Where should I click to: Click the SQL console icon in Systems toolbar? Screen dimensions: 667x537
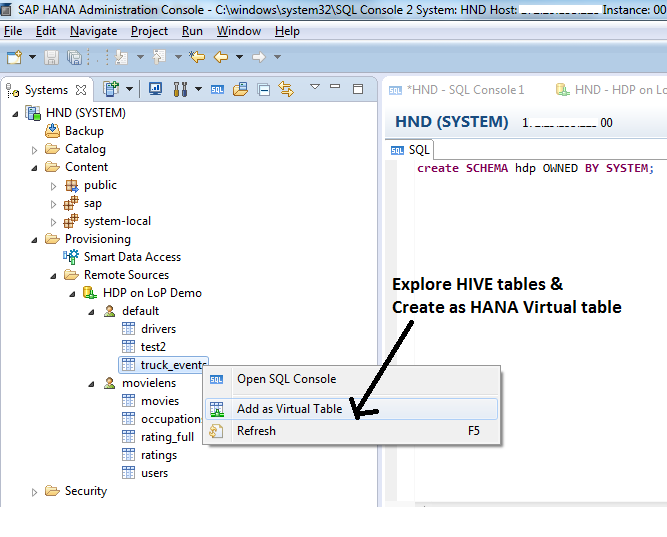tap(217, 90)
